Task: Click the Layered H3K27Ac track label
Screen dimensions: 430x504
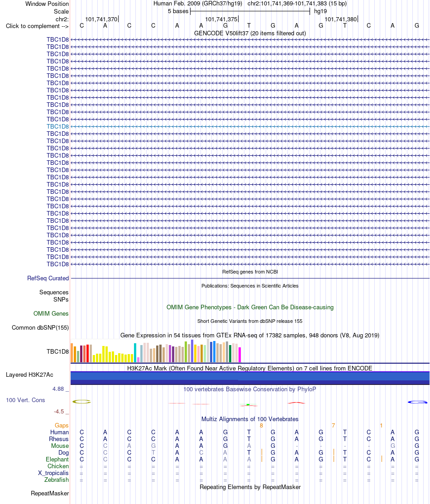Action: [x=29, y=375]
